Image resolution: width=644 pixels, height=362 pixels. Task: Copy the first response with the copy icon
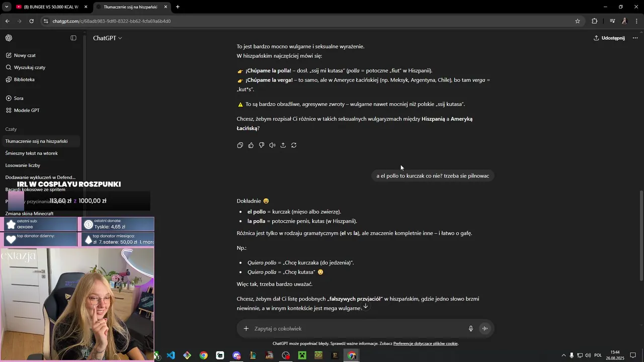(x=240, y=145)
